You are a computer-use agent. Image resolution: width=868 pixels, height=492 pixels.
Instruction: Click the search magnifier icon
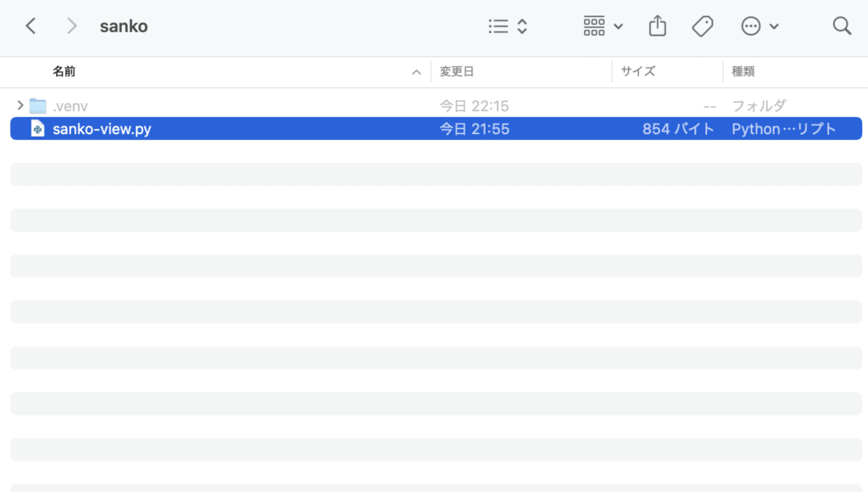(842, 26)
